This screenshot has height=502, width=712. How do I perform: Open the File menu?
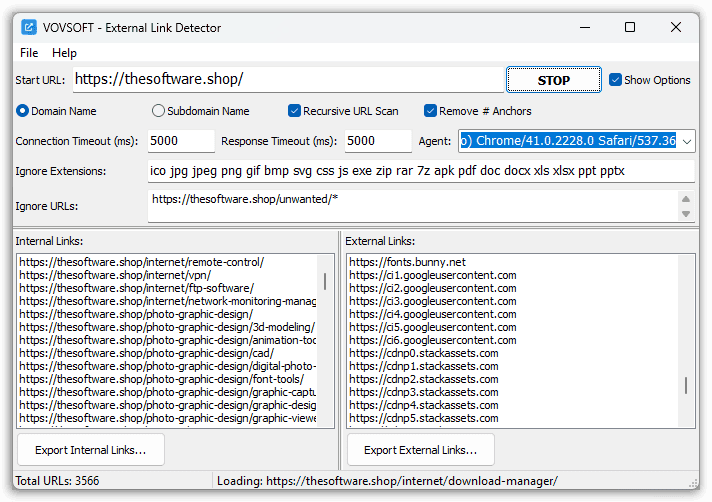point(29,53)
